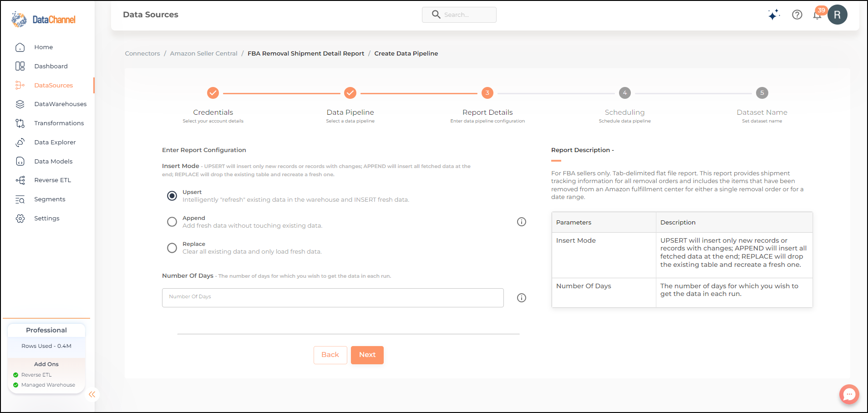This screenshot has height=413, width=868.
Task: Click the Data Explorer sidebar icon
Action: [x=20, y=143]
